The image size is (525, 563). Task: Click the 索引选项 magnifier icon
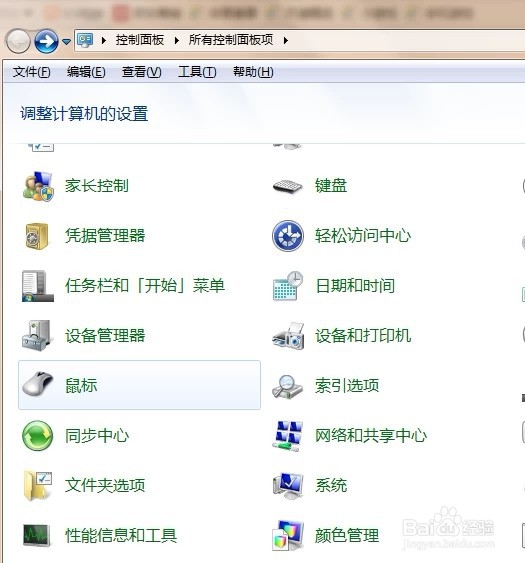click(x=287, y=386)
